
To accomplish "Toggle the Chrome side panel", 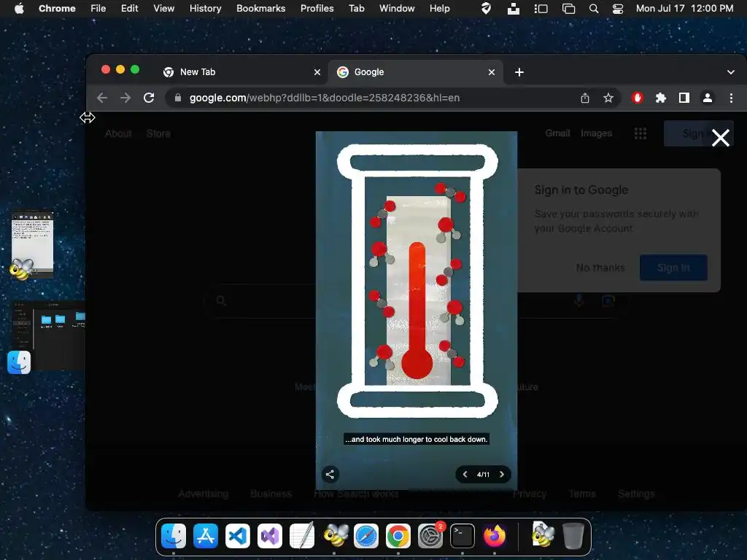I will tap(684, 98).
